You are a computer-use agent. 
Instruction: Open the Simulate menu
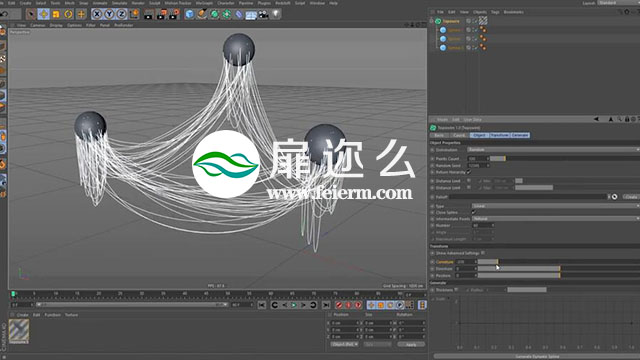coord(120,3)
